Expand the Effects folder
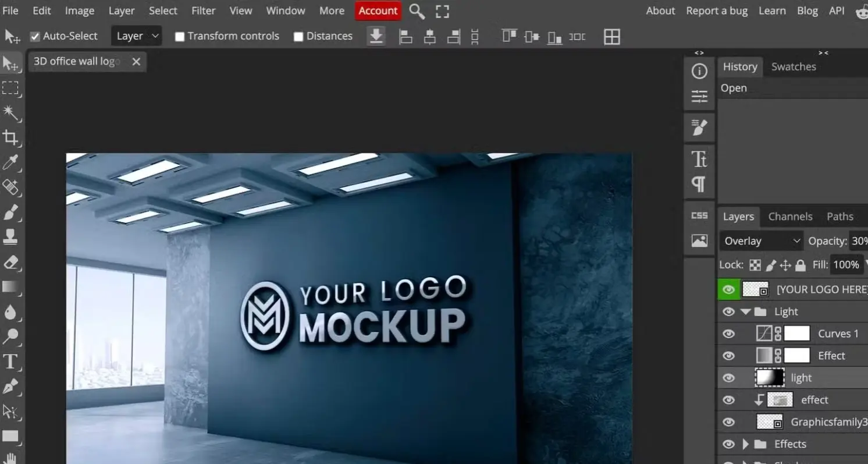The height and width of the screenshot is (464, 868). 745,444
